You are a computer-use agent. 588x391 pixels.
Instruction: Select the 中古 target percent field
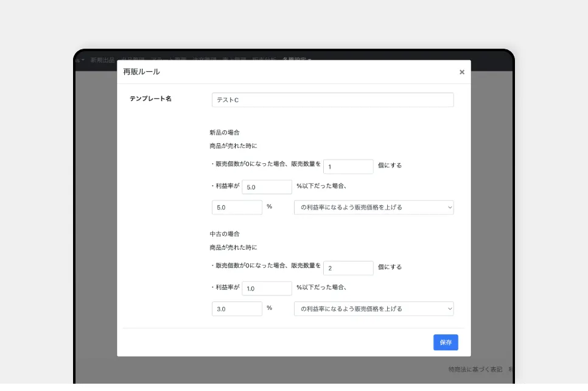(x=237, y=309)
